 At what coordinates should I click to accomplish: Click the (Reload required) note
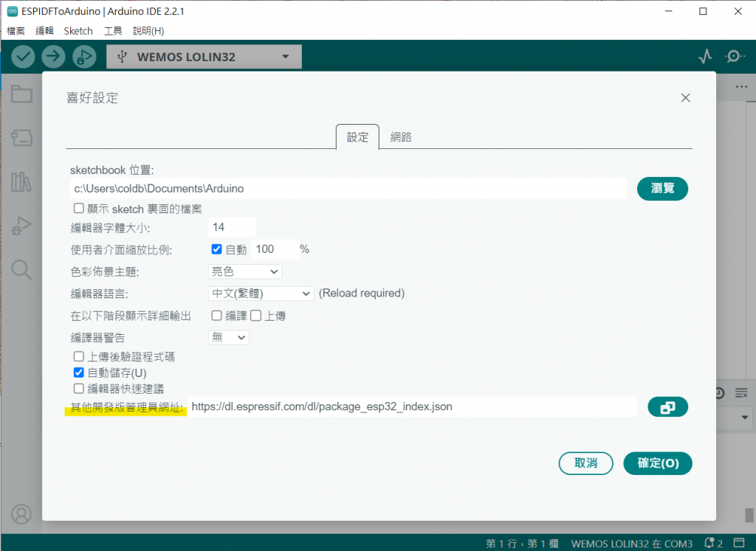[362, 294]
